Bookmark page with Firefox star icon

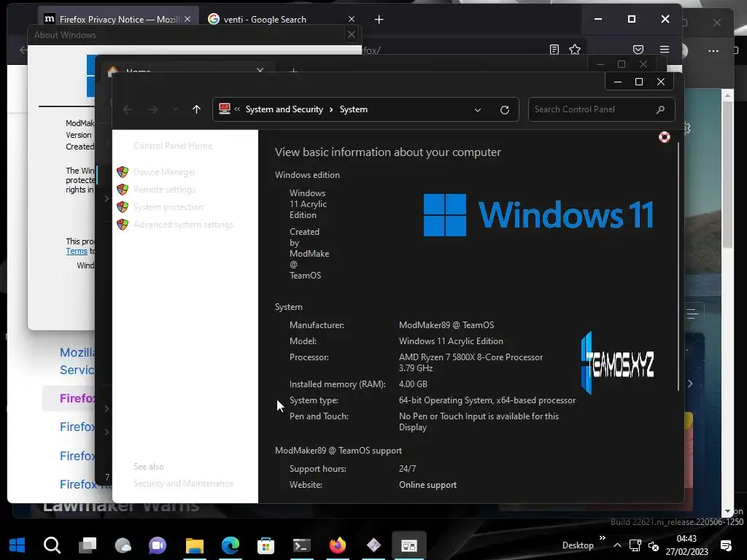[575, 50]
